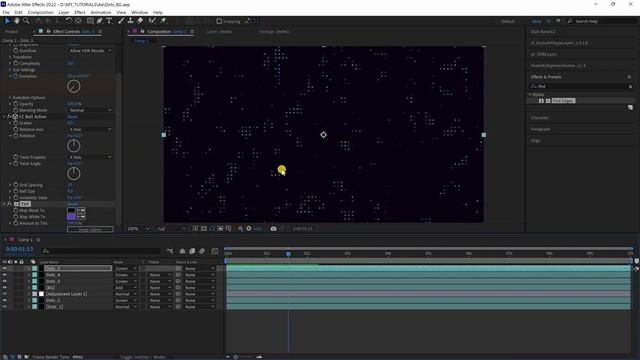This screenshot has height=360, width=640.
Task: Hide the BG layer eye
Action: [4, 287]
